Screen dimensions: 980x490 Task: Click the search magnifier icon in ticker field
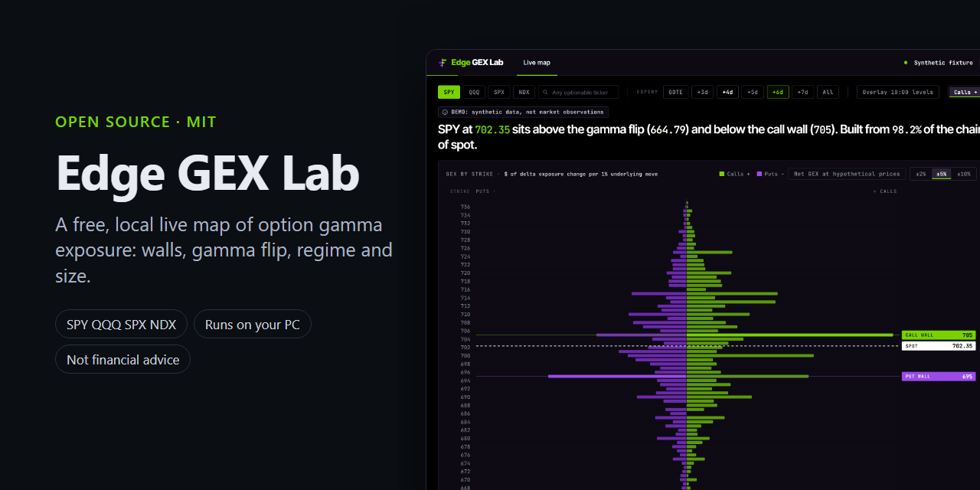point(545,93)
